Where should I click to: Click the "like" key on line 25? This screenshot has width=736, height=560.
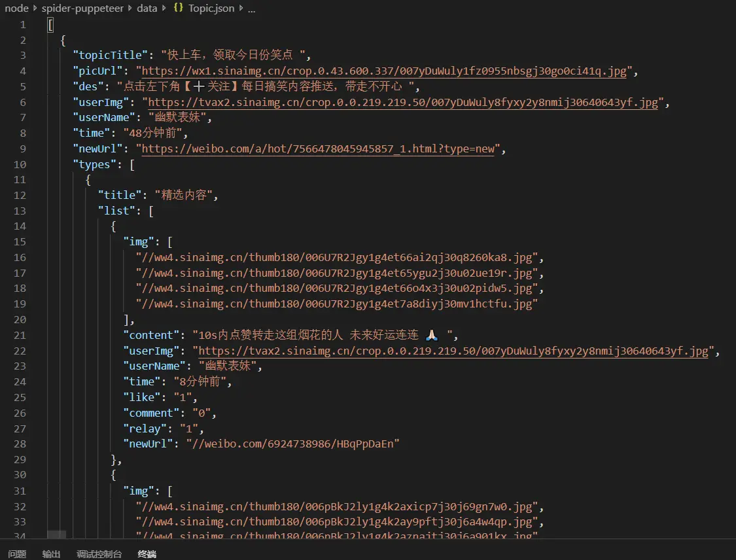click(x=142, y=397)
